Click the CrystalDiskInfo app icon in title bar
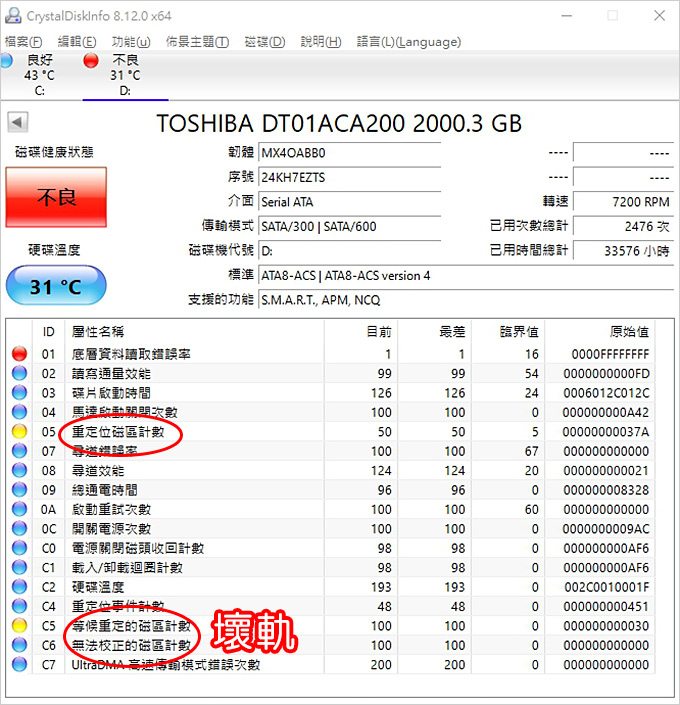This screenshot has width=680, height=705. pyautogui.click(x=13, y=16)
